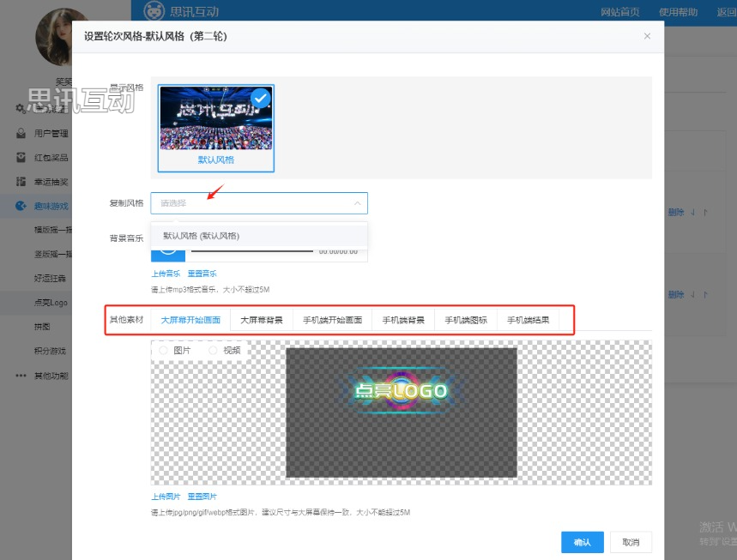
Task: Open 使用帮助 in the top header
Action: (679, 12)
